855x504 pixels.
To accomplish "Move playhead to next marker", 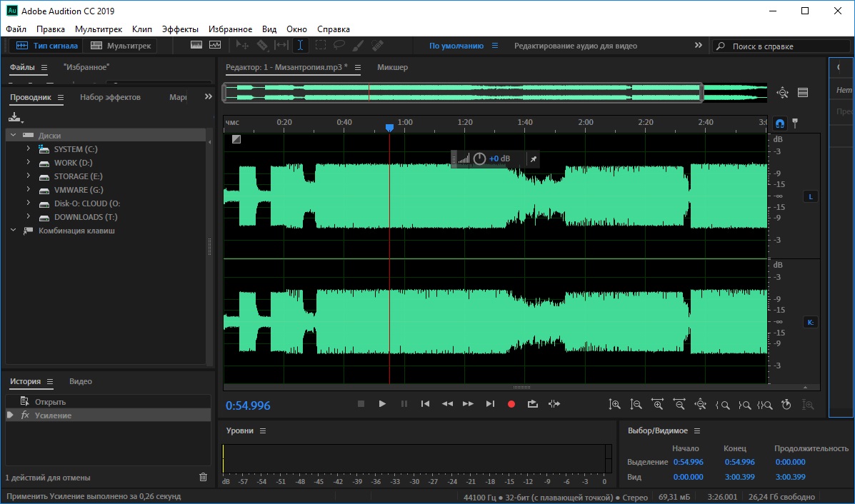I will pyautogui.click(x=489, y=404).
